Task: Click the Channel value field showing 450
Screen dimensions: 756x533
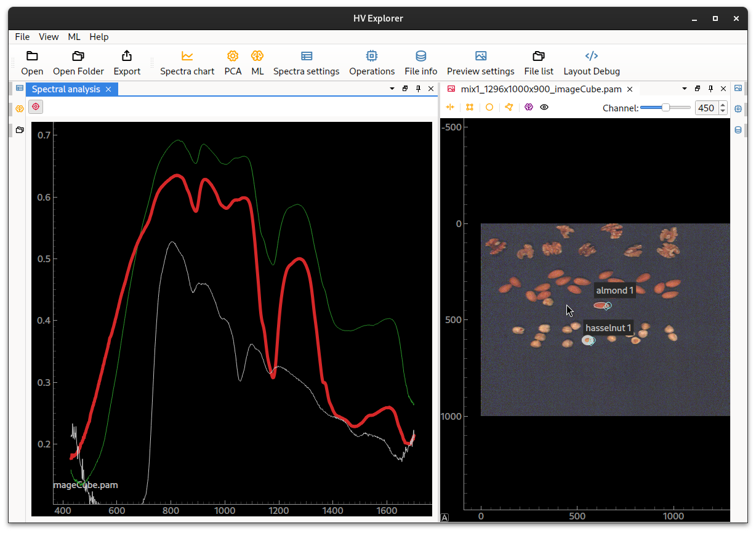Action: coord(706,108)
